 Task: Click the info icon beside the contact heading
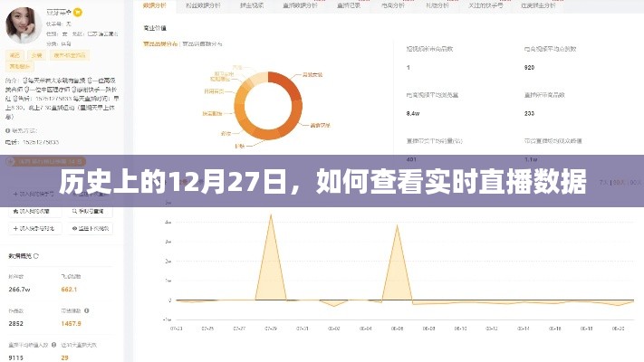pos(8,131)
